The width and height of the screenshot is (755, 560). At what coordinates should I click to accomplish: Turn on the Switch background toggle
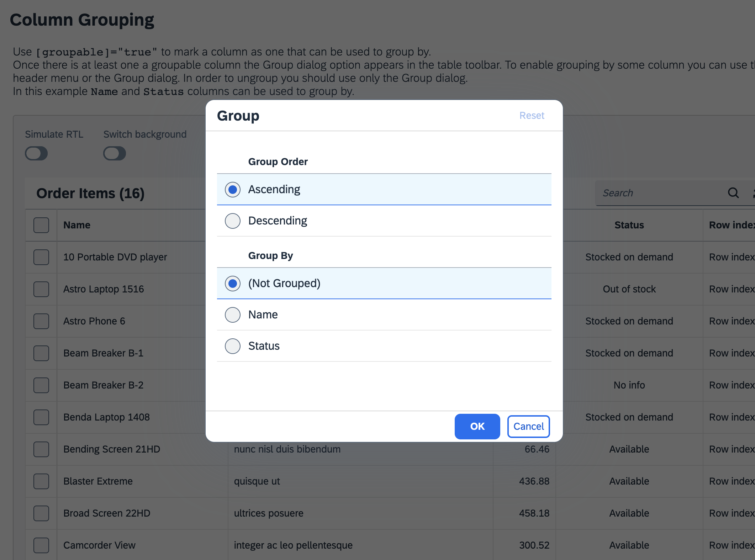click(114, 153)
